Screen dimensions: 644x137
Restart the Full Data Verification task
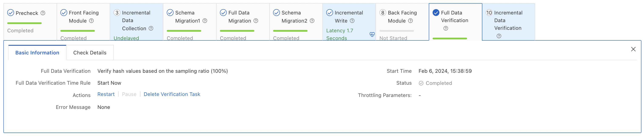tap(106, 94)
